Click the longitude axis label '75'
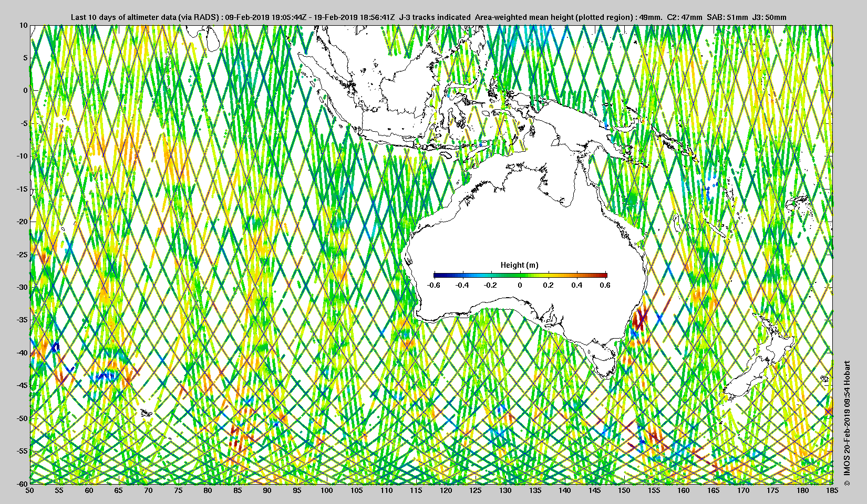This screenshot has width=867, height=504. [x=178, y=491]
